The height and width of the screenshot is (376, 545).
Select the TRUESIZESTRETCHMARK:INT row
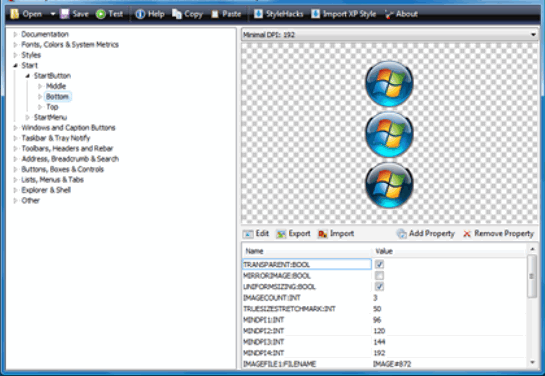point(384,309)
